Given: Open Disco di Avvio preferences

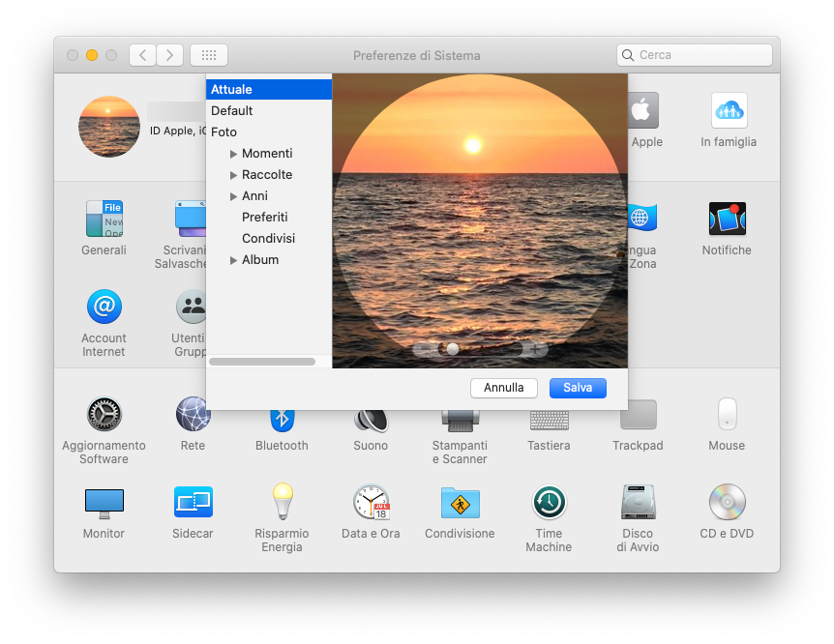Looking at the screenshot, I should (638, 503).
